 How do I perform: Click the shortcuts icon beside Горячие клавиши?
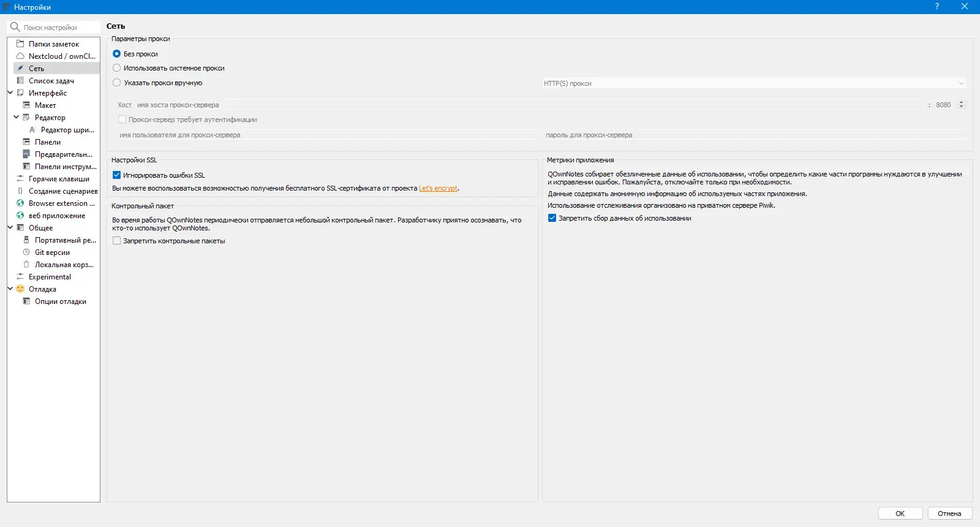20,178
